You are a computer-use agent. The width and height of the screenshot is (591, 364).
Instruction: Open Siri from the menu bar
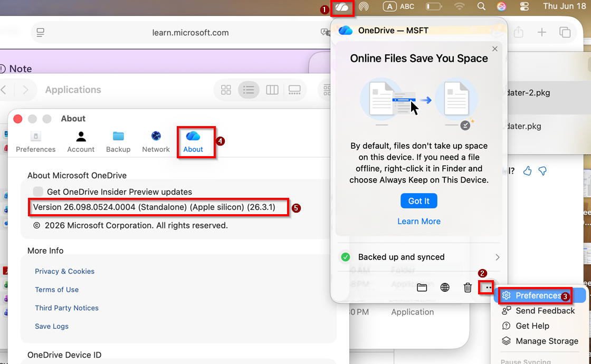click(x=501, y=6)
